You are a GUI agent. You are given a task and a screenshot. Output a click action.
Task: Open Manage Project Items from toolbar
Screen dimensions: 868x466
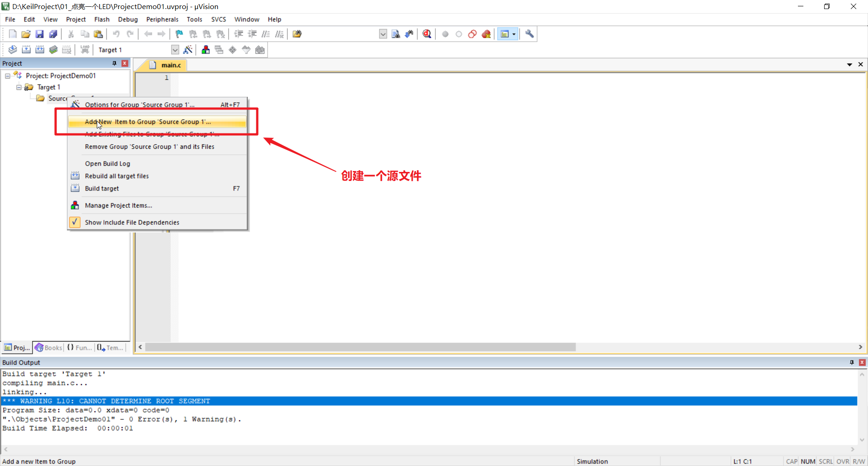(206, 50)
